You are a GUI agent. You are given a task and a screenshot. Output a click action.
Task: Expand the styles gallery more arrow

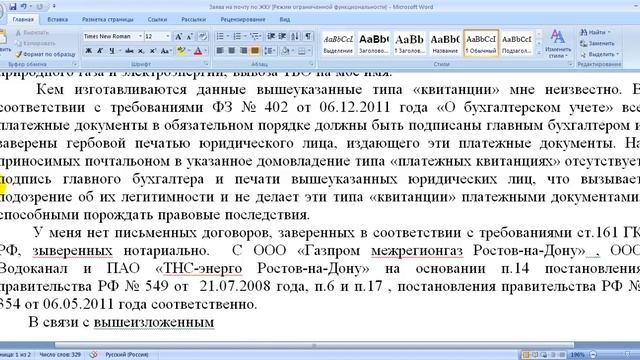[x=539, y=53]
